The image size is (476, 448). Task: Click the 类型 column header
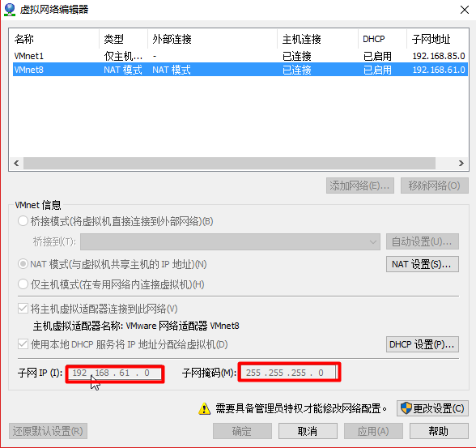(123, 39)
